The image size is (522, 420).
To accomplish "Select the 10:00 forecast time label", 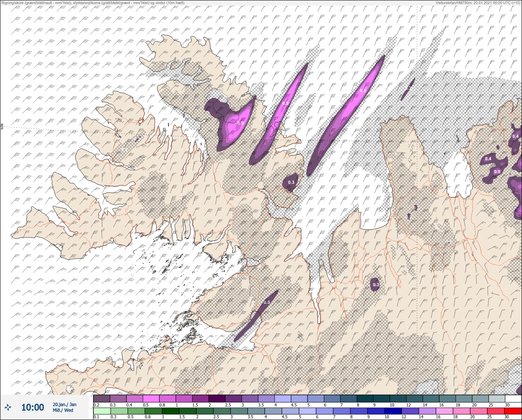I will pos(33,407).
